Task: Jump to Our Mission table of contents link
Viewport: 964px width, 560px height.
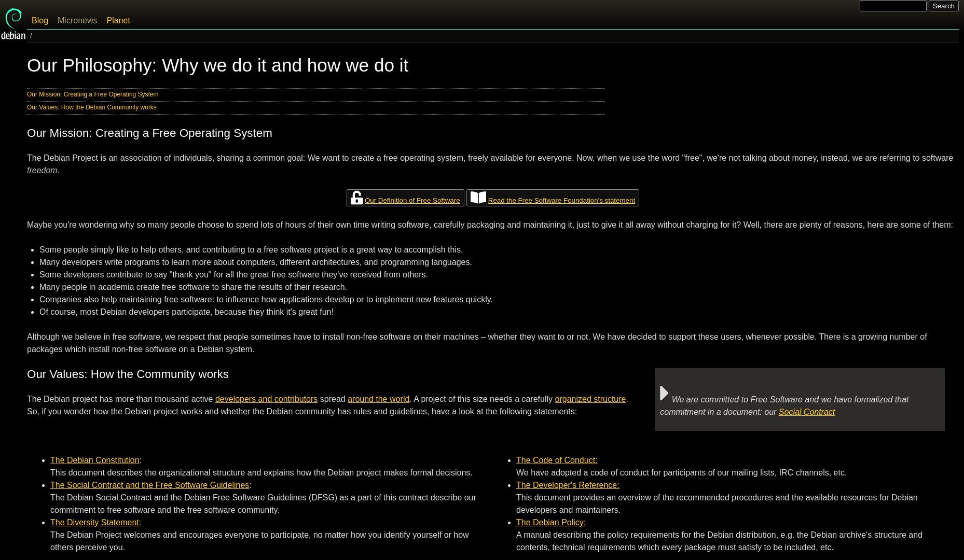Action: click(92, 94)
